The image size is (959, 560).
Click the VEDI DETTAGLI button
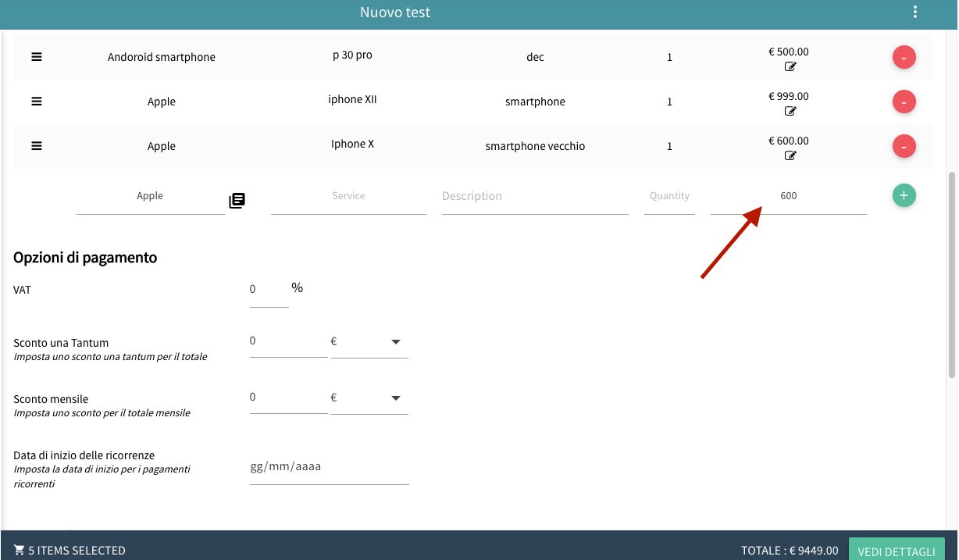point(896,551)
